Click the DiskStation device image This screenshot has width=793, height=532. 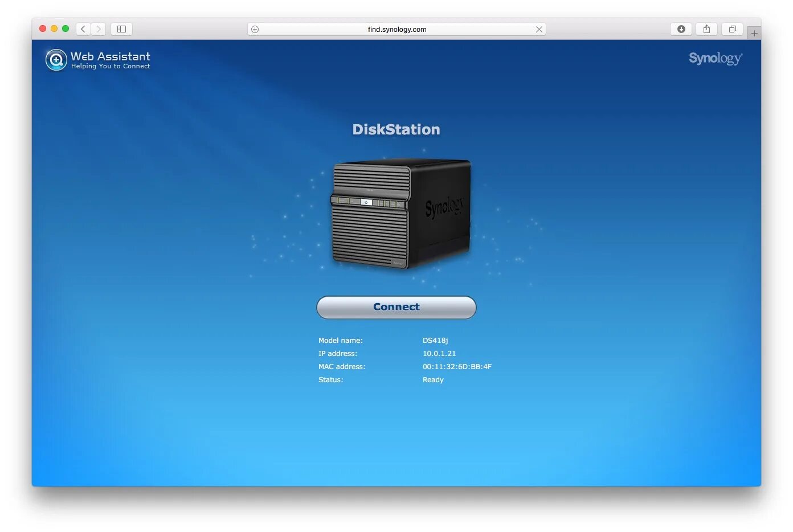[x=401, y=214]
